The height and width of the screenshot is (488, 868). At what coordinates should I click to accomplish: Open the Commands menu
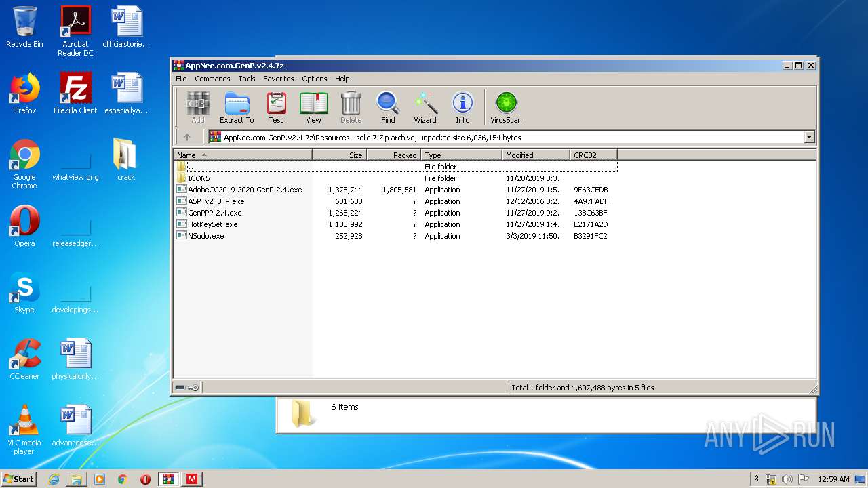(212, 79)
